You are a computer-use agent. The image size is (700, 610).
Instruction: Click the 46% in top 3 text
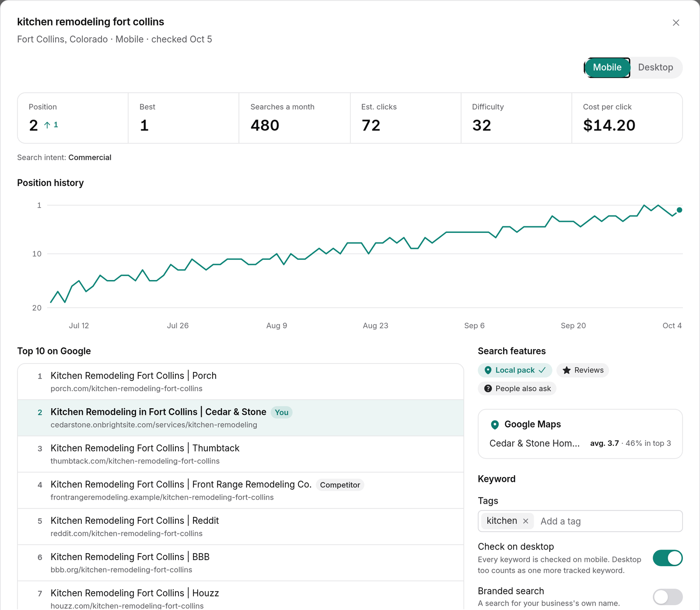click(x=648, y=443)
